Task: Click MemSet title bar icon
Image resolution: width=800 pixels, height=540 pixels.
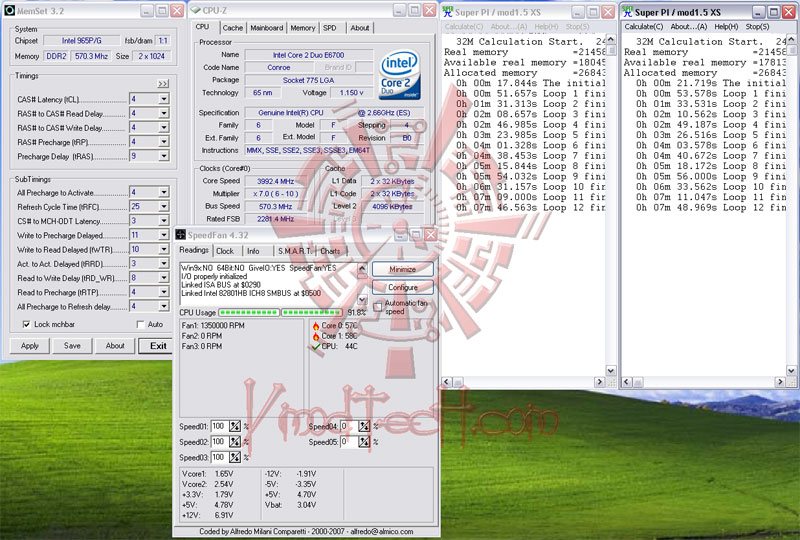Action: click(x=9, y=10)
